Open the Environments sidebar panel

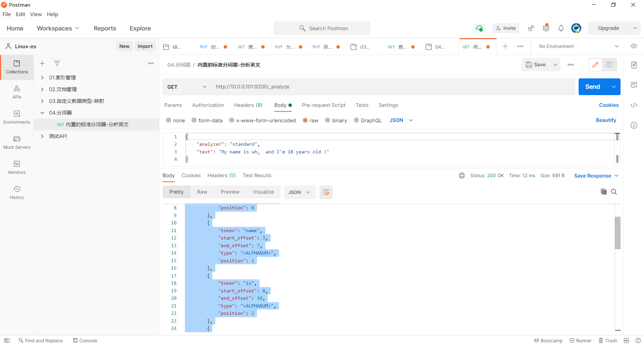17,118
